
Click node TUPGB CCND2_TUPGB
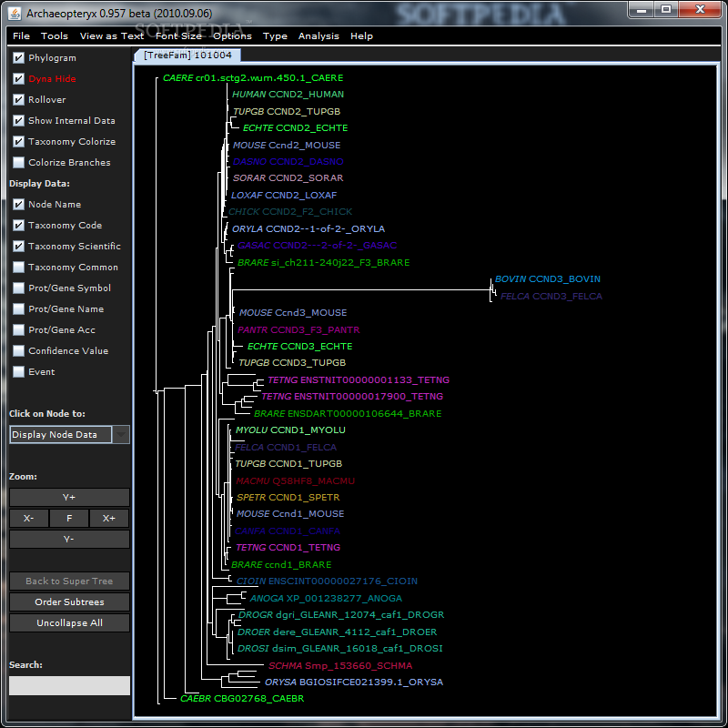pyautogui.click(x=287, y=111)
